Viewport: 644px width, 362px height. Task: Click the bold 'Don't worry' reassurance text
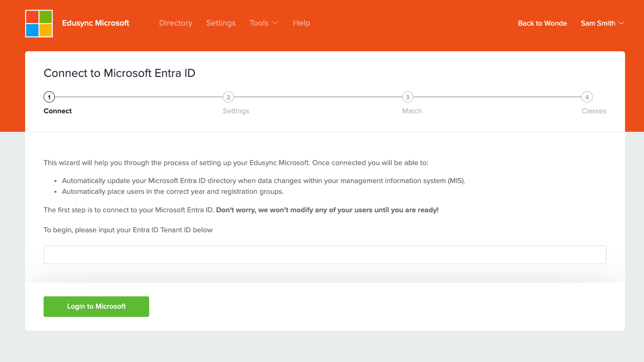[327, 210]
